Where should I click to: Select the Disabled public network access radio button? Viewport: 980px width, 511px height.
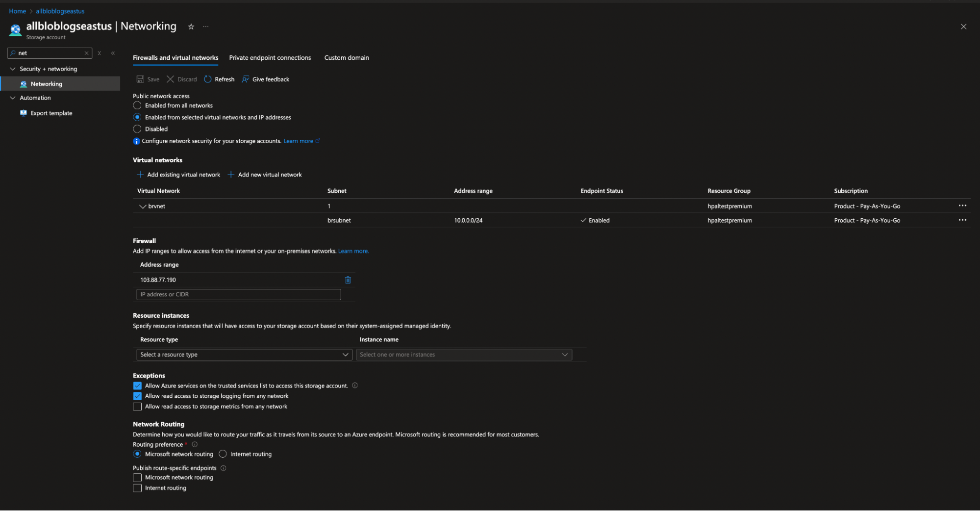137,128
